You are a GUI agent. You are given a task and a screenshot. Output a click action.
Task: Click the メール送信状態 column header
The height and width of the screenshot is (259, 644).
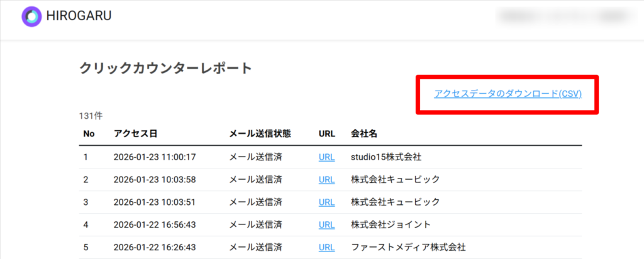point(260,133)
